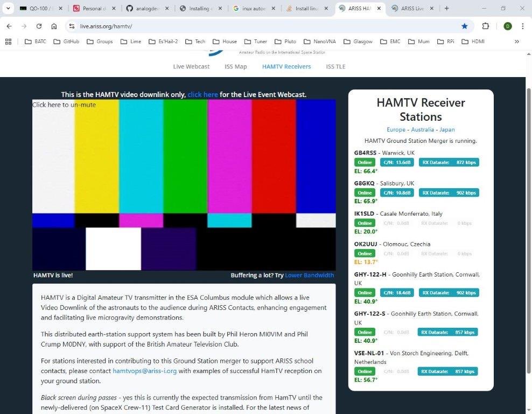532x414 pixels.
Task: Open the GitHub bookmark folder
Action: click(x=67, y=42)
